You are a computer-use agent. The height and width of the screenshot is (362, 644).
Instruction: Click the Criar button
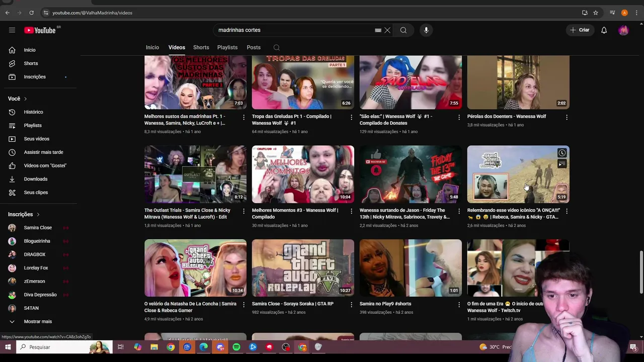pyautogui.click(x=579, y=30)
